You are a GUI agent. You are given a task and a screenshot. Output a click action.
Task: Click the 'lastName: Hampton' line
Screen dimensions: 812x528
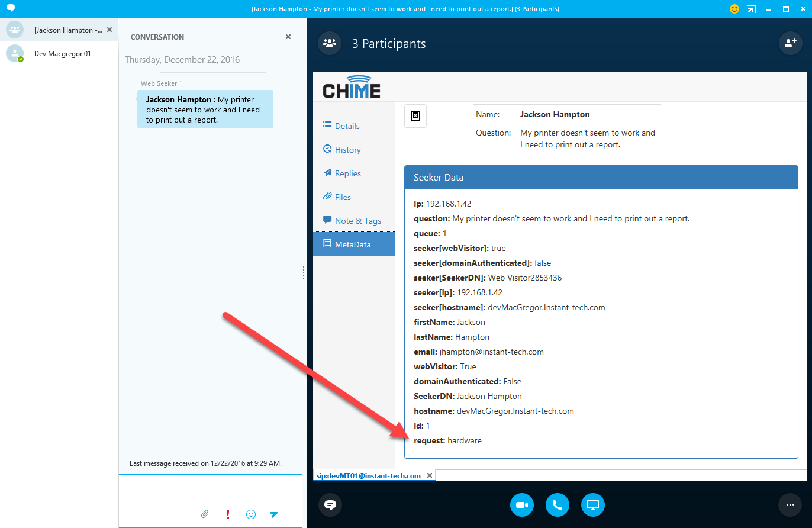click(452, 337)
